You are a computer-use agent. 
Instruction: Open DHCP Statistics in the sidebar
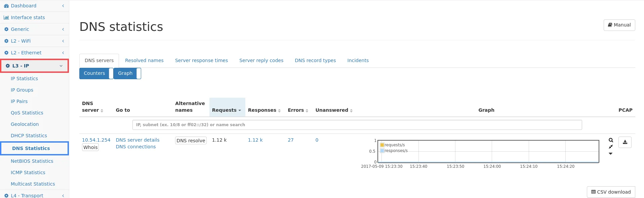(29, 136)
